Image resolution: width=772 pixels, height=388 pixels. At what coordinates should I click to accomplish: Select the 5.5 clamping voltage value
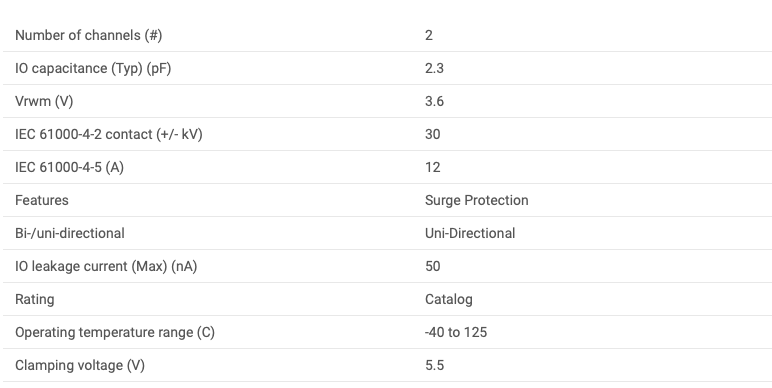(434, 365)
